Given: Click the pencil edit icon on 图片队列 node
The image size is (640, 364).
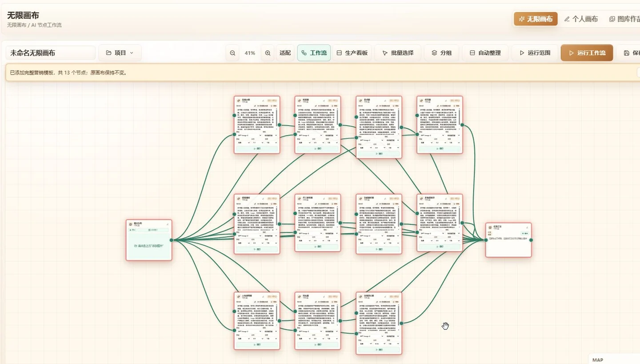Looking at the screenshot, I should tap(168, 224).
